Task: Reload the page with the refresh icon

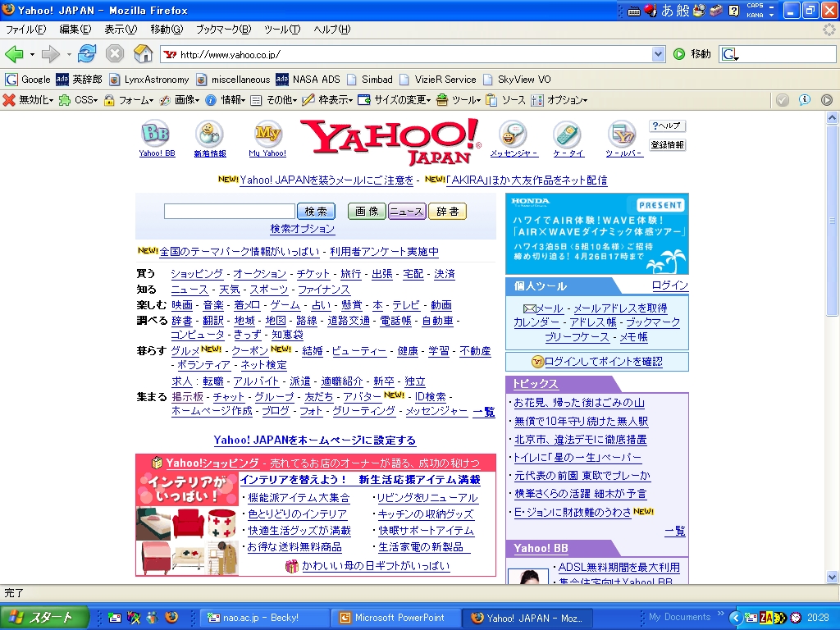Action: 87,53
